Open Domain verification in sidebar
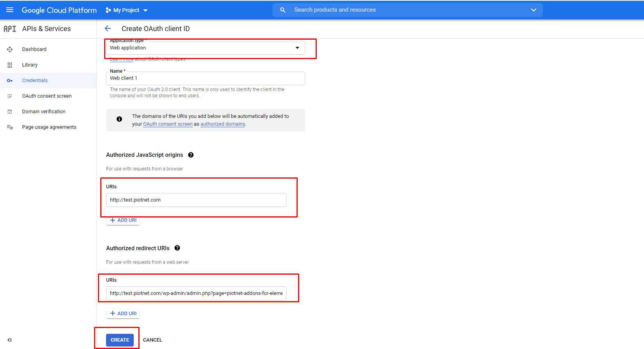This screenshot has height=349, width=644. coord(44,112)
